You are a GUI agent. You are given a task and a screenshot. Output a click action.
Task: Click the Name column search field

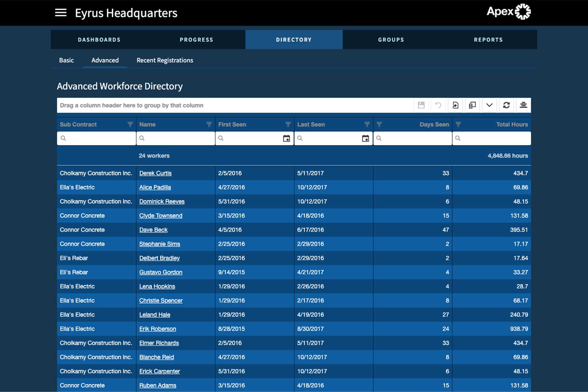tap(175, 138)
